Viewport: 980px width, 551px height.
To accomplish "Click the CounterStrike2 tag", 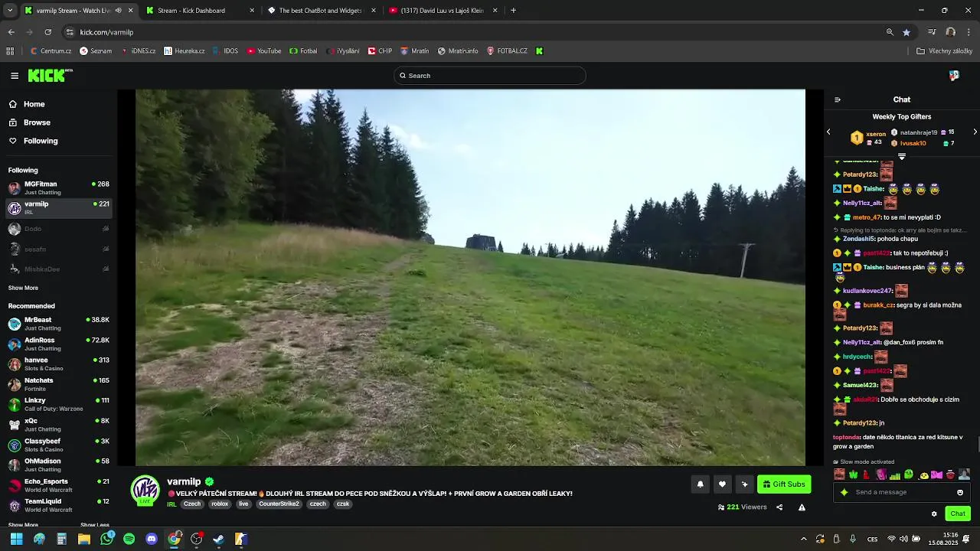I will pyautogui.click(x=279, y=504).
